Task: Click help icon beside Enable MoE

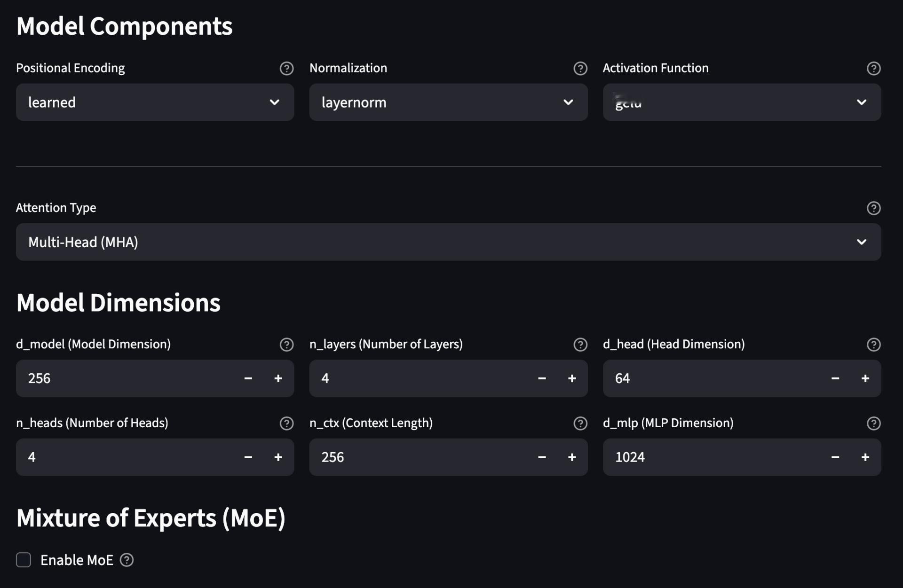Action: tap(127, 560)
